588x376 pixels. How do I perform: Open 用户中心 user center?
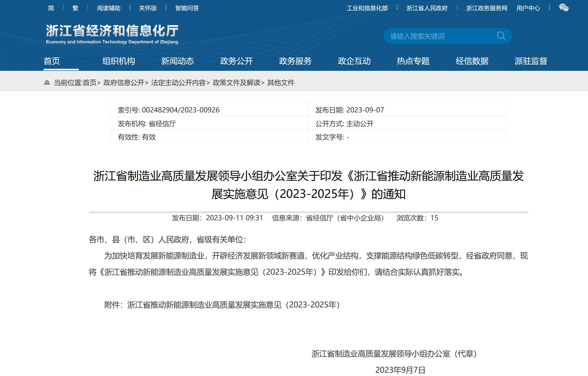(x=528, y=8)
